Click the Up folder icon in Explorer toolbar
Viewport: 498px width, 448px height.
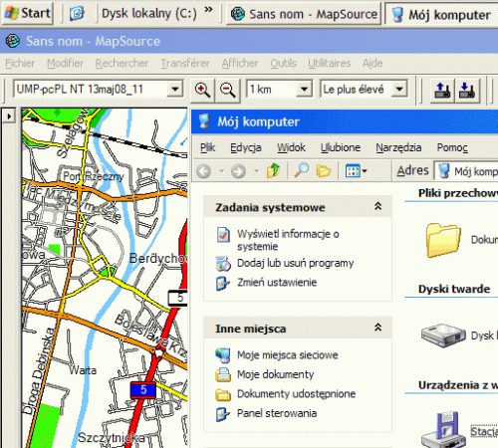point(273,170)
